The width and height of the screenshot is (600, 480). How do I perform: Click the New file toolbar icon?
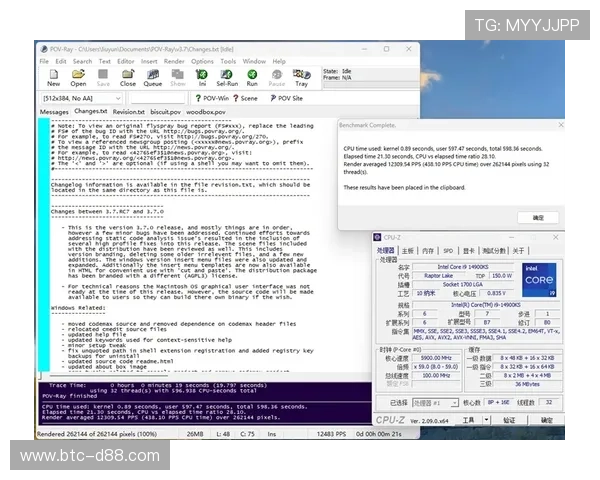tap(54, 78)
